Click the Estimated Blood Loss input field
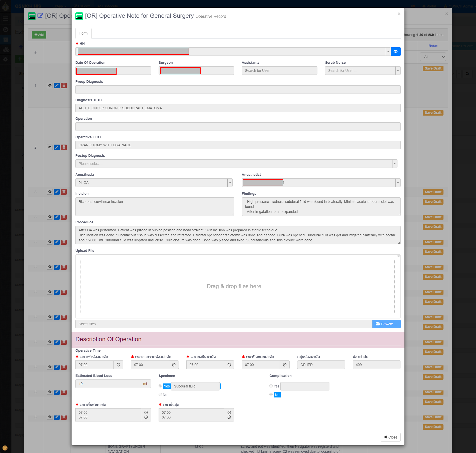 pos(108,384)
